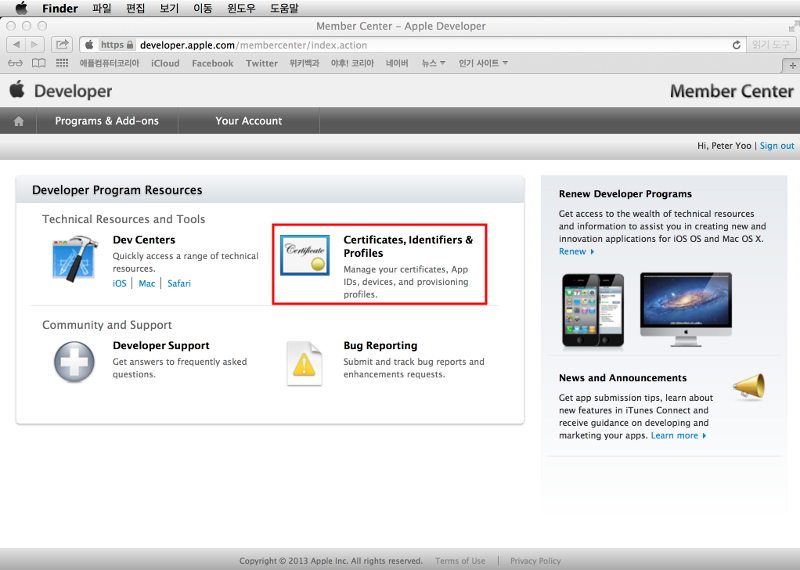Click the Renew Developer Programs heading
This screenshot has height=570, width=800.
coord(625,194)
